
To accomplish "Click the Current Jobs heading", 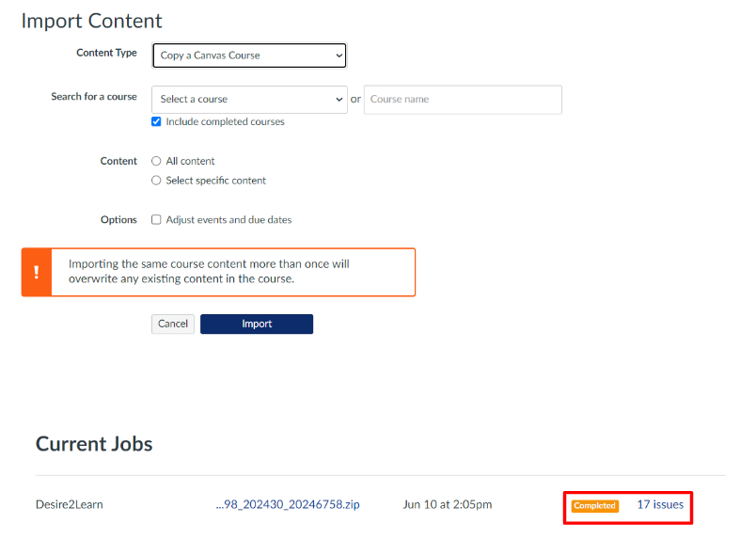I will pyautogui.click(x=94, y=444).
